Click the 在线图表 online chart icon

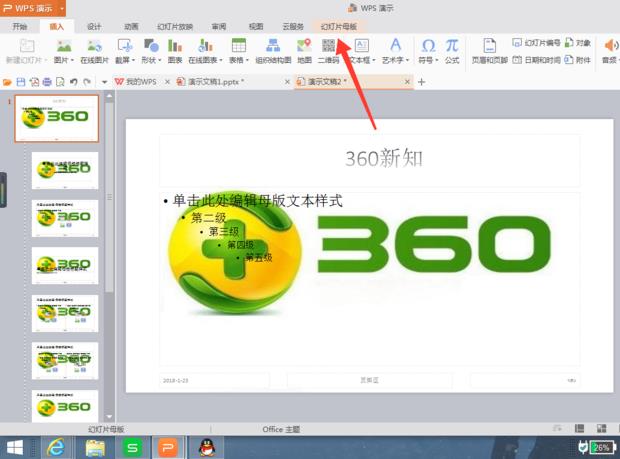tap(205, 46)
